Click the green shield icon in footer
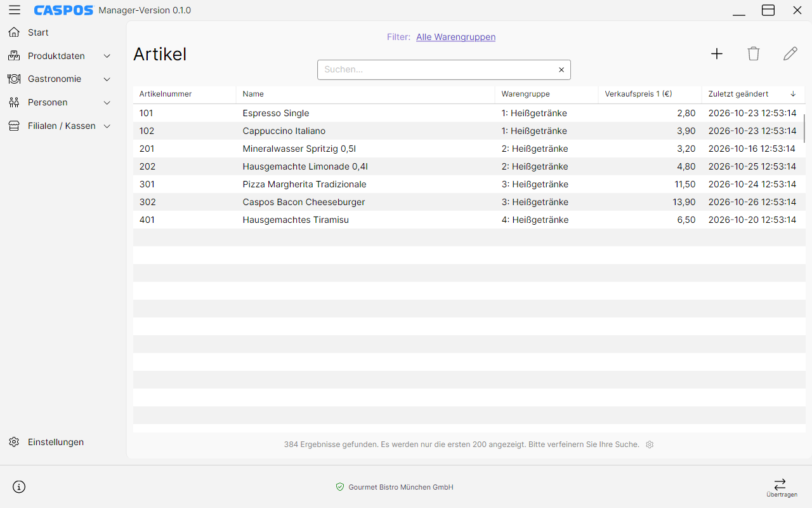 340,487
